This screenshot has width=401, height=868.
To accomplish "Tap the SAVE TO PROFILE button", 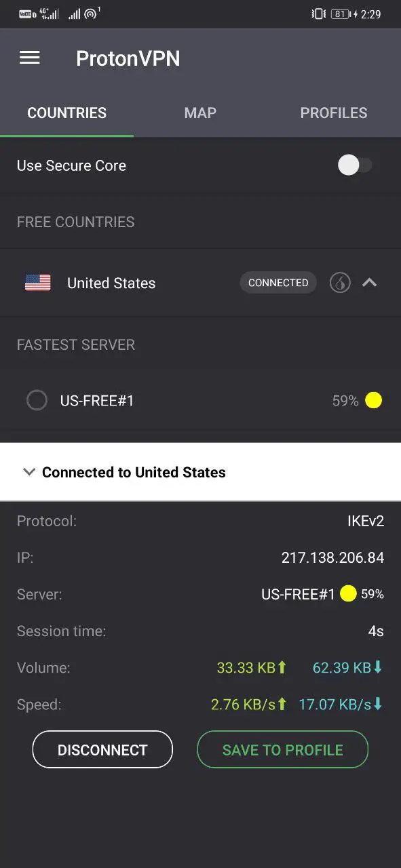I will pyautogui.click(x=283, y=749).
